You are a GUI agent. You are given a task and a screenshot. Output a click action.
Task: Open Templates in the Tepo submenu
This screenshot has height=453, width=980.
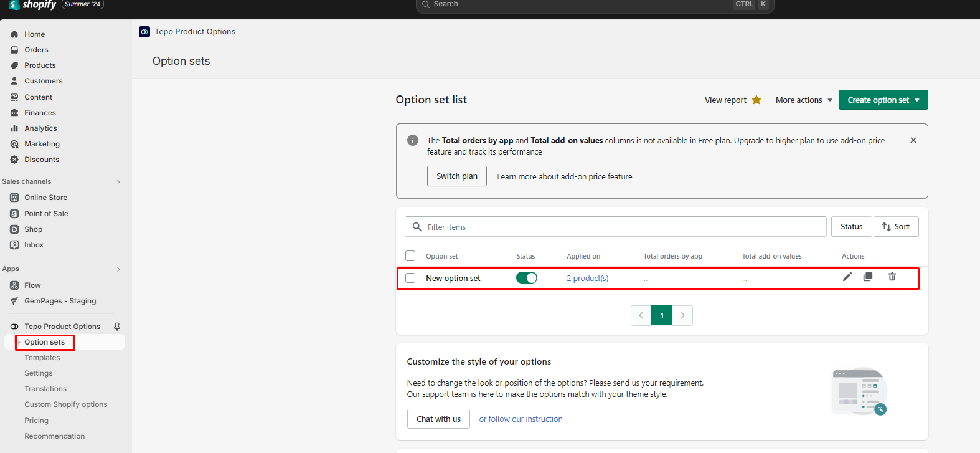click(x=42, y=358)
